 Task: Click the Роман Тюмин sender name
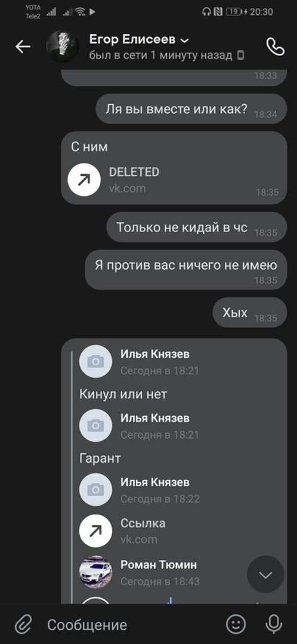click(159, 565)
